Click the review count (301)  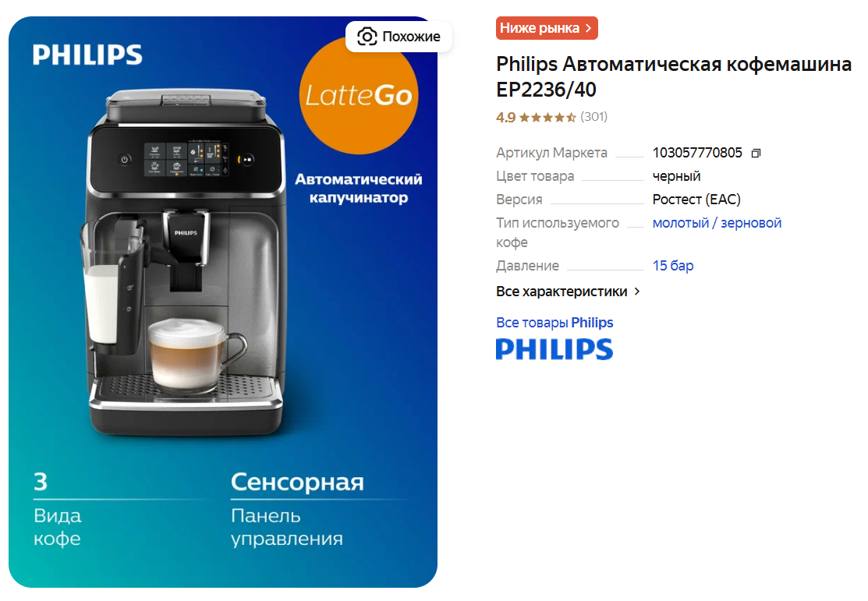coord(593,117)
